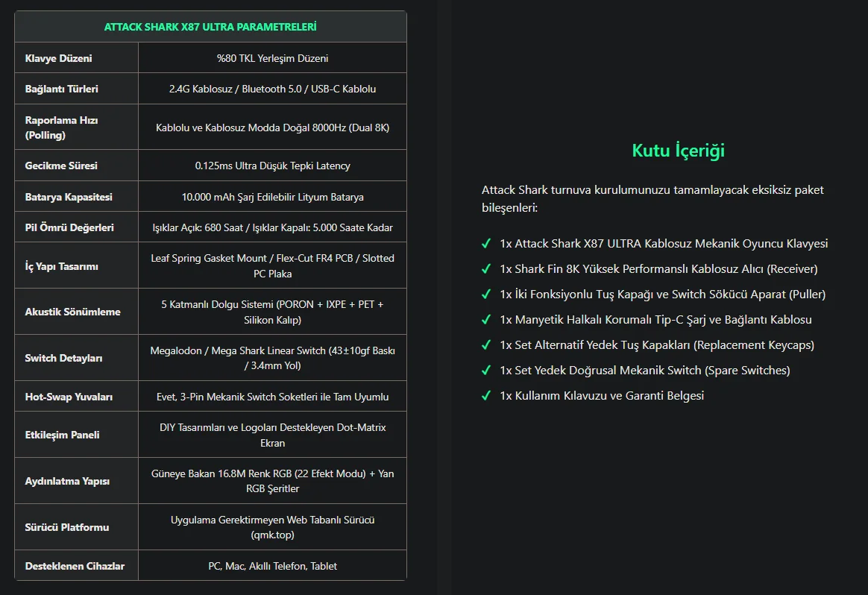
Task: Click the checkmark beside Tip-C charging cable
Action: point(486,320)
